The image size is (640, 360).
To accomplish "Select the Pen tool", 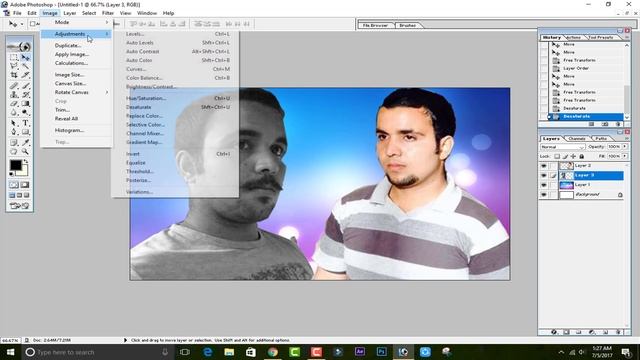I will pos(14,132).
